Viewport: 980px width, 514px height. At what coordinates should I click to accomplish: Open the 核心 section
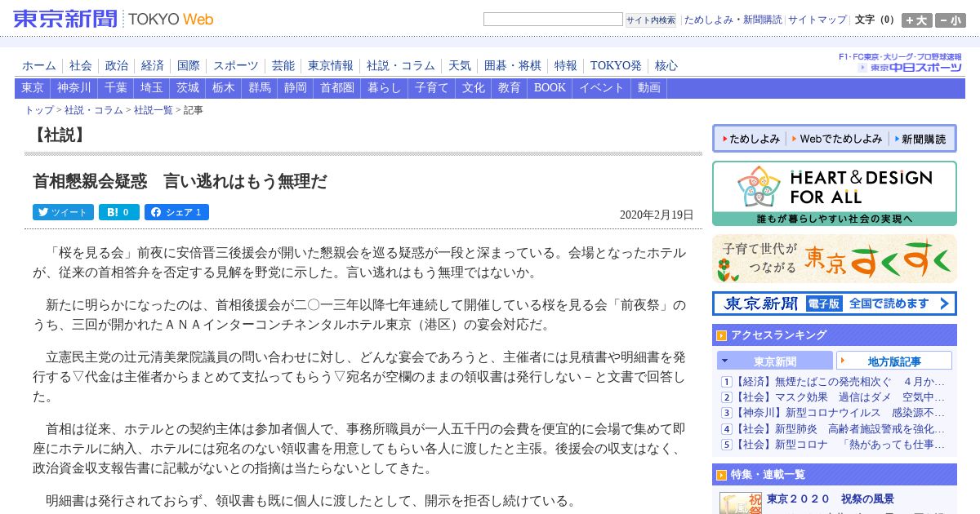[x=666, y=65]
